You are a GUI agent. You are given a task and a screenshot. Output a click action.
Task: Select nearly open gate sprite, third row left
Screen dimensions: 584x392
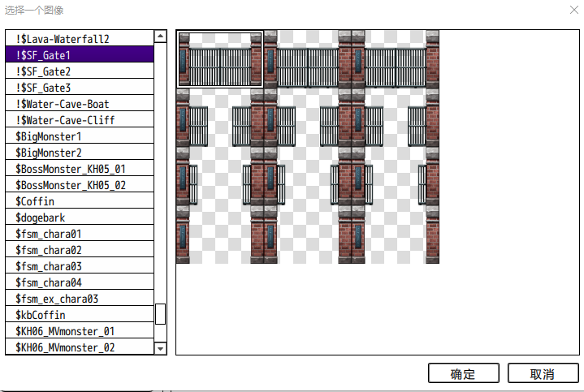(x=220, y=176)
